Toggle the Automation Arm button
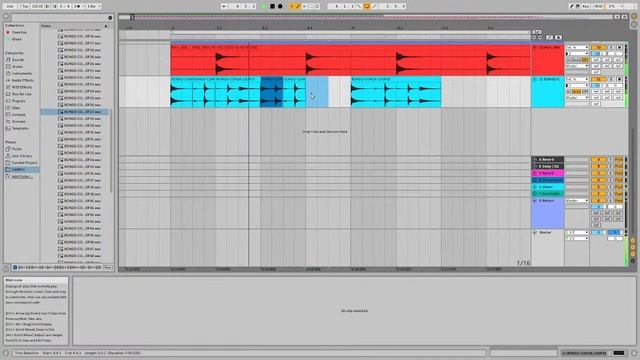 tap(299, 6)
